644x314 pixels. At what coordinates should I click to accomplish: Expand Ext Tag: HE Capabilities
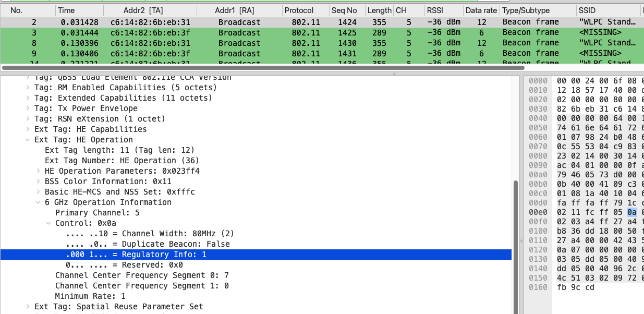(x=28, y=129)
